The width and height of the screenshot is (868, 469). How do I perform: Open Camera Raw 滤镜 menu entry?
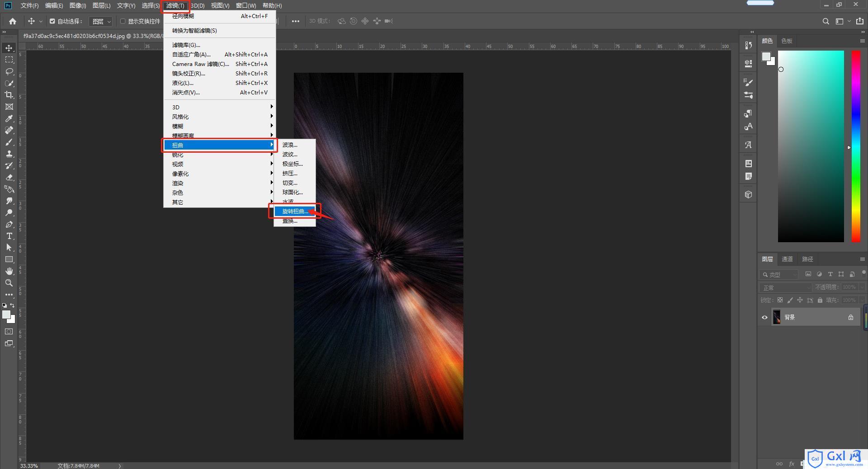[219, 64]
